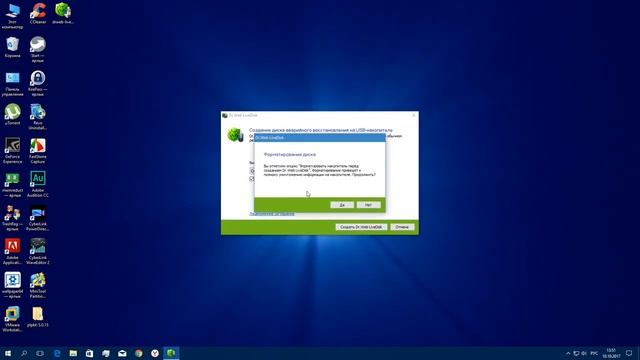Close the Dr.Web LiveDisk main window
The image size is (640, 360).
(x=413, y=116)
